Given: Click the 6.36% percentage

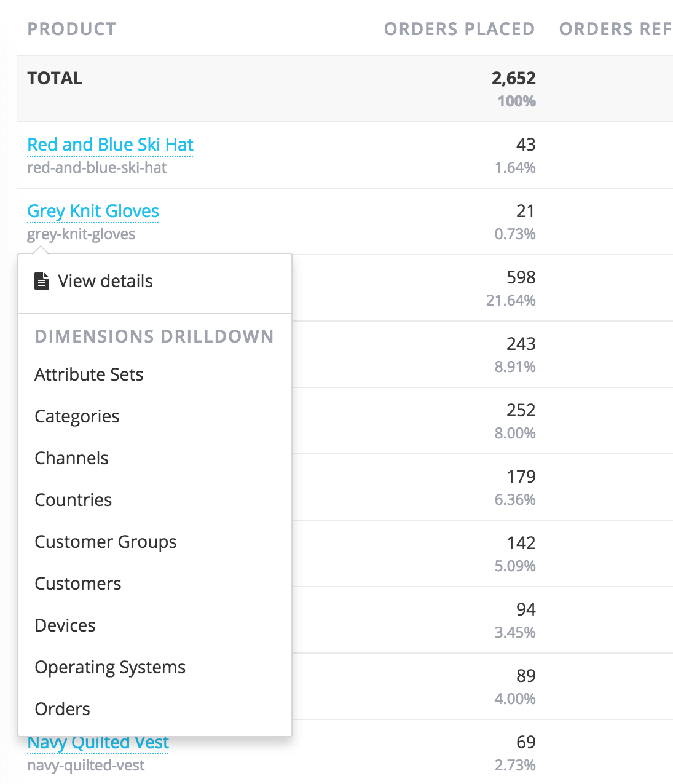Looking at the screenshot, I should pyautogui.click(x=515, y=499).
